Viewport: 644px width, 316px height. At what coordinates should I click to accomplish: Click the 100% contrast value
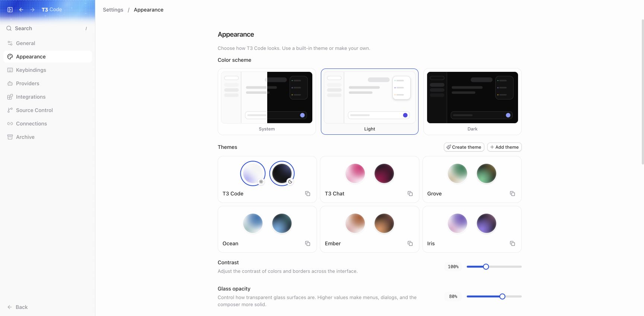[x=453, y=267]
